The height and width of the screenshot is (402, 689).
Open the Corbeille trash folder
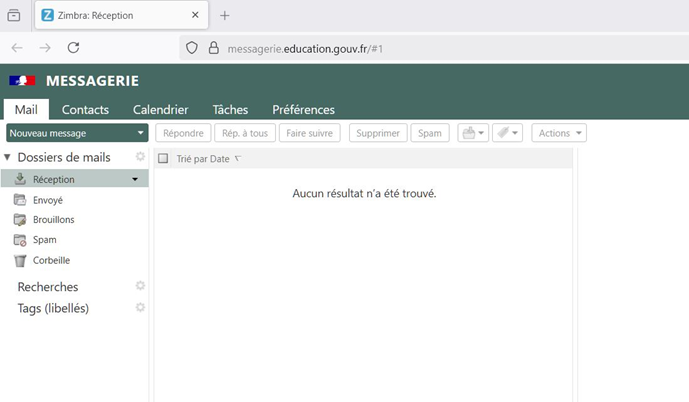pos(51,260)
